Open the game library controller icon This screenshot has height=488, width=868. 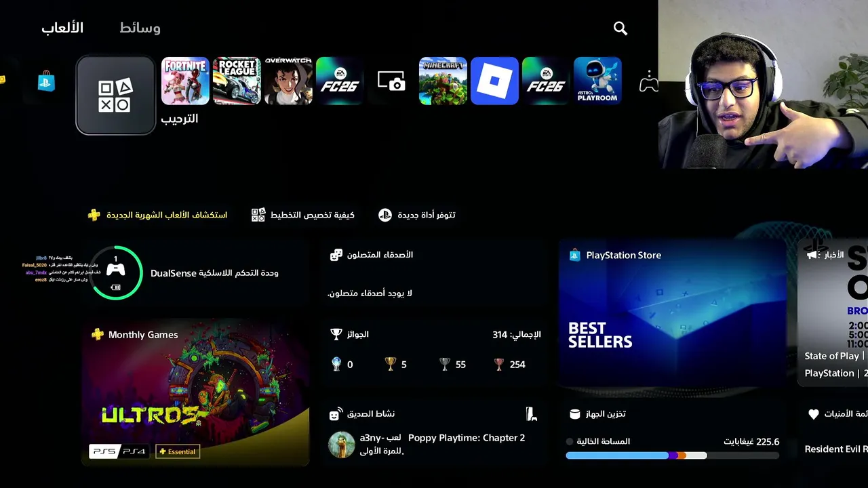point(649,81)
